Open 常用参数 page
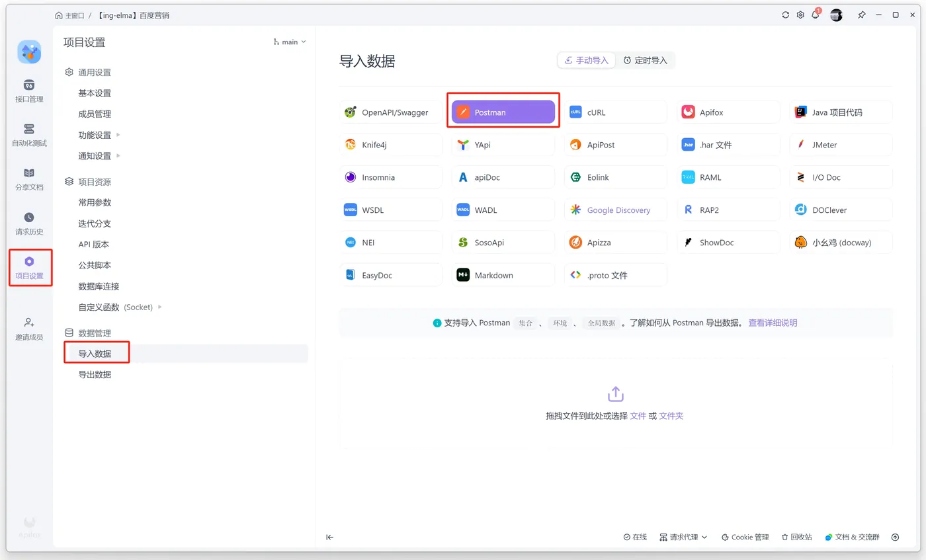 coord(95,202)
